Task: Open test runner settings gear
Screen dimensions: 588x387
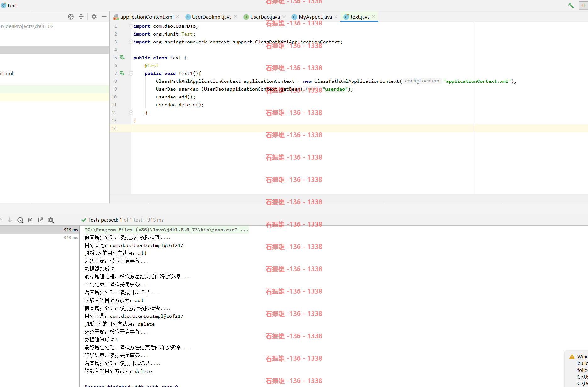Action: [51, 220]
